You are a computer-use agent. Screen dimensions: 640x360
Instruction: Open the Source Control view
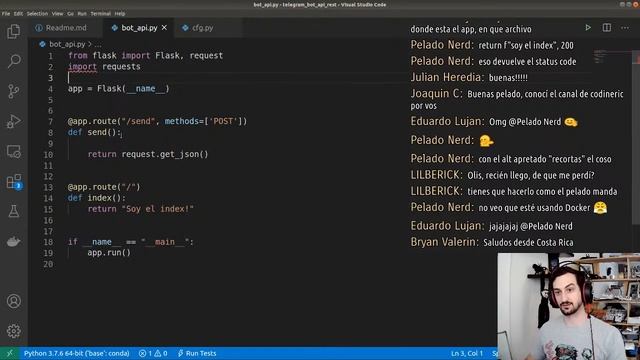pyautogui.click(x=13, y=91)
